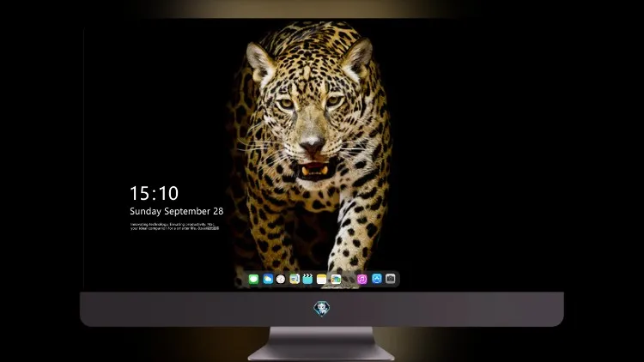This screenshot has width=644, height=362.
Task: Click the small tagline text below the date
Action: pos(174,226)
